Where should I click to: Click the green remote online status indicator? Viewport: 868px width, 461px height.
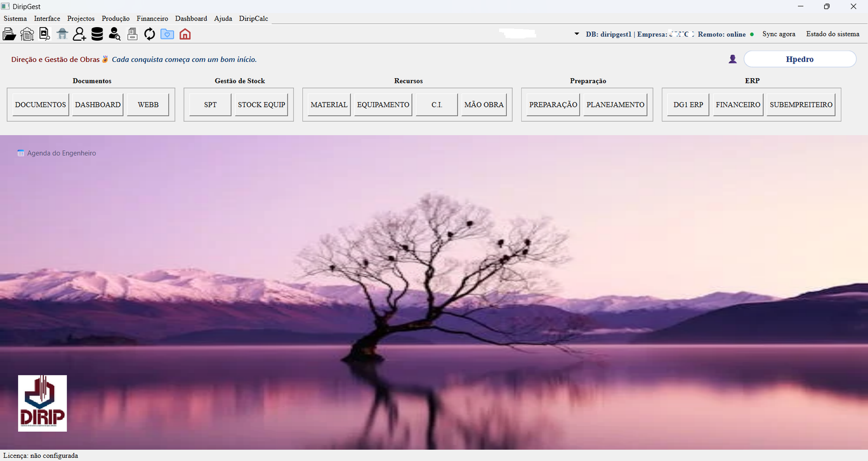[x=752, y=34]
